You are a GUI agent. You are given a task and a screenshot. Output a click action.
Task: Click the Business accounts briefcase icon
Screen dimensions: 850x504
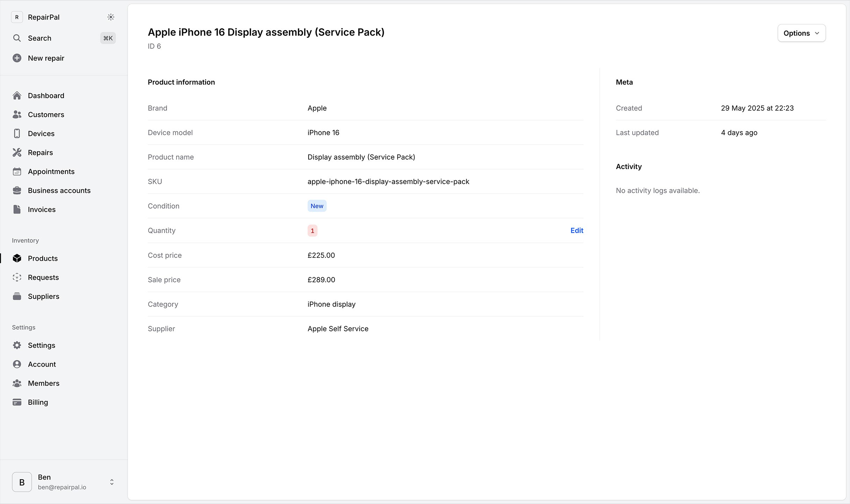[x=17, y=190]
